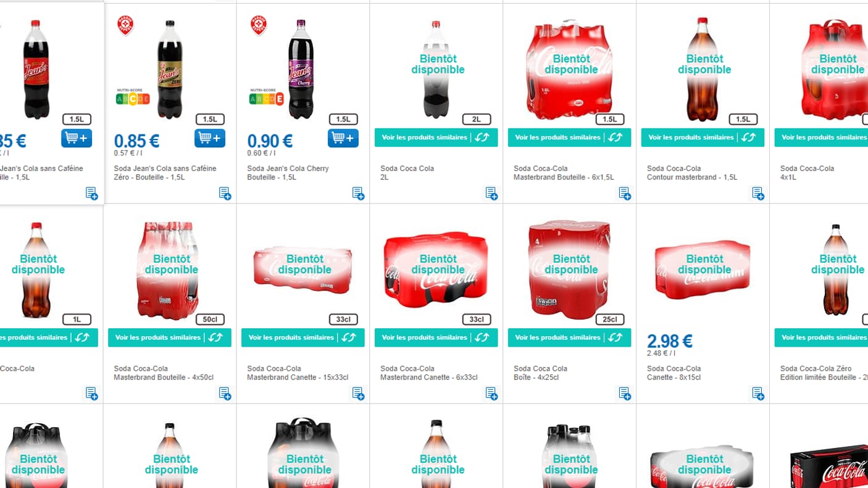
Task: View similar products for Coca-Cola 6x33cl cans
Action: click(x=436, y=337)
